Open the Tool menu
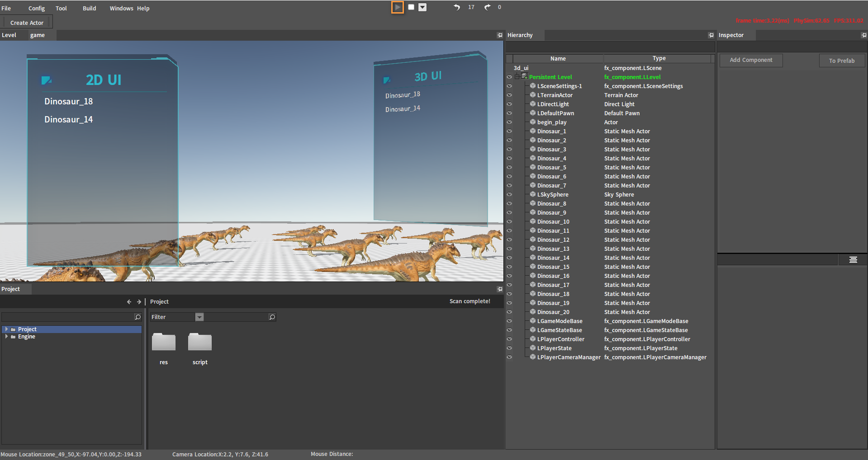 (x=61, y=8)
